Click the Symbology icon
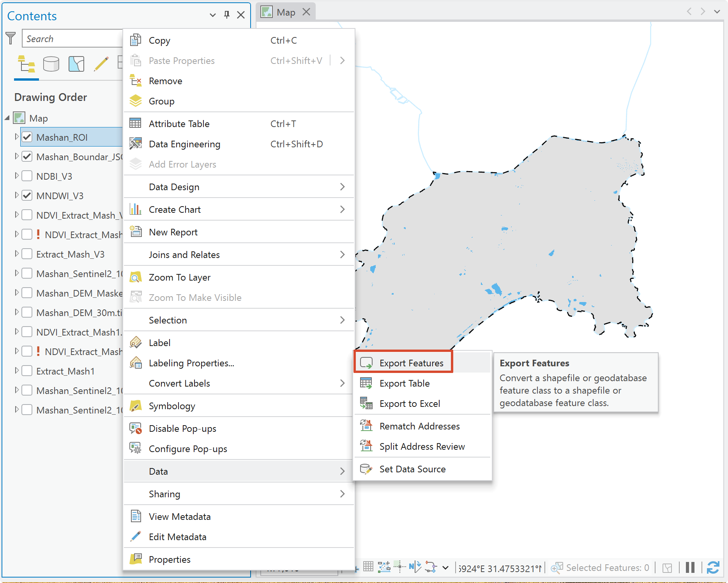The height and width of the screenshot is (583, 728). pos(135,406)
